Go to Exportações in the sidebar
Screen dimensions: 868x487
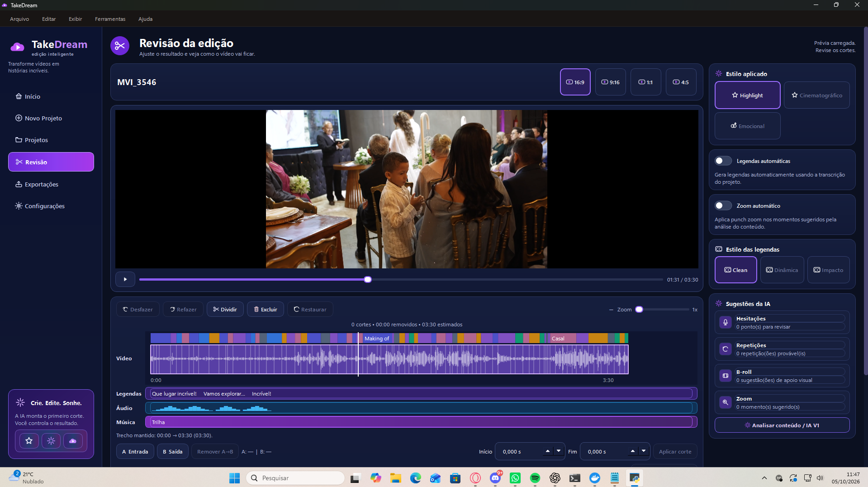point(51,184)
